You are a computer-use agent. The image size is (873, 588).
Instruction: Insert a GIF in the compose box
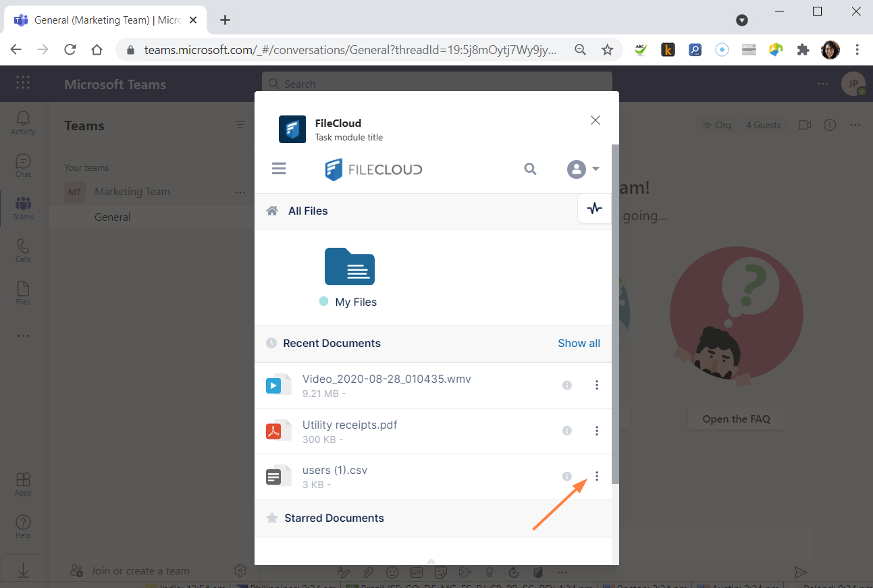tap(417, 572)
